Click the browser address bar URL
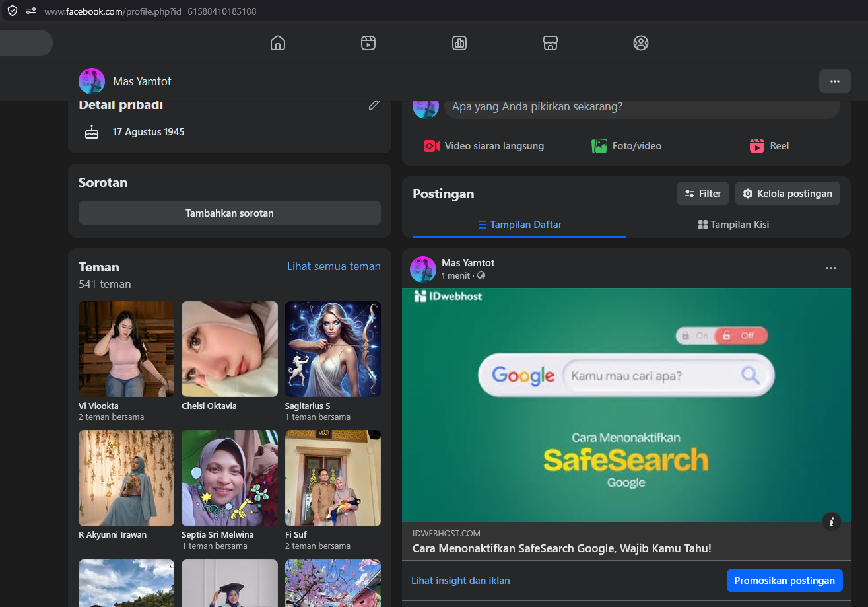Viewport: 868px width, 607px height. tap(150, 11)
